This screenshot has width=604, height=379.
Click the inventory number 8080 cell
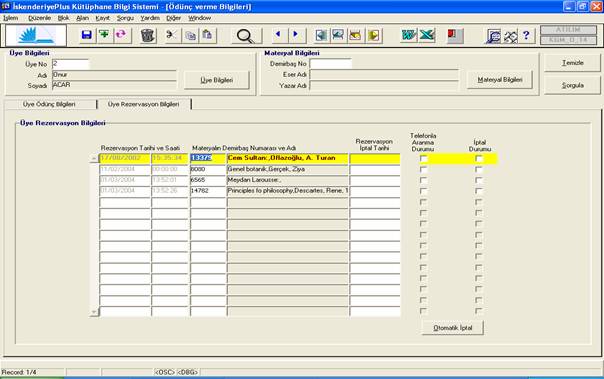click(x=208, y=169)
